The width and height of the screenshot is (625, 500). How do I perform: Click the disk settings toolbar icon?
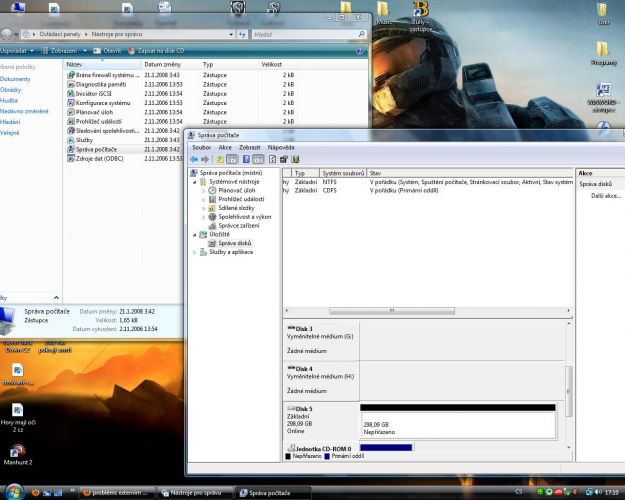click(283, 159)
